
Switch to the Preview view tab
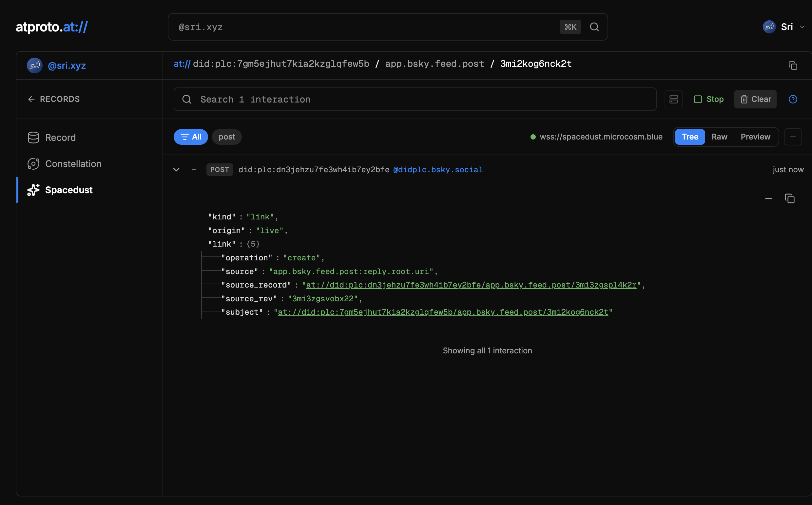(x=755, y=137)
